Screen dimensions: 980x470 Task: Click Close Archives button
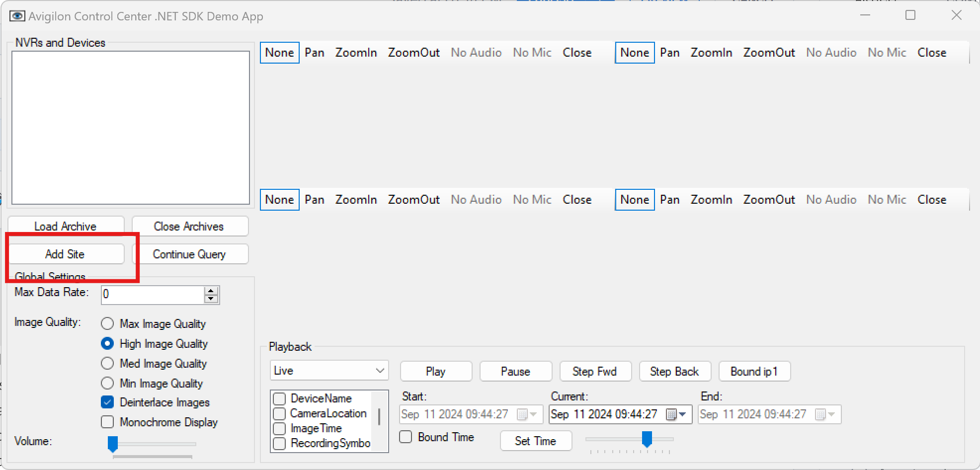[190, 226]
